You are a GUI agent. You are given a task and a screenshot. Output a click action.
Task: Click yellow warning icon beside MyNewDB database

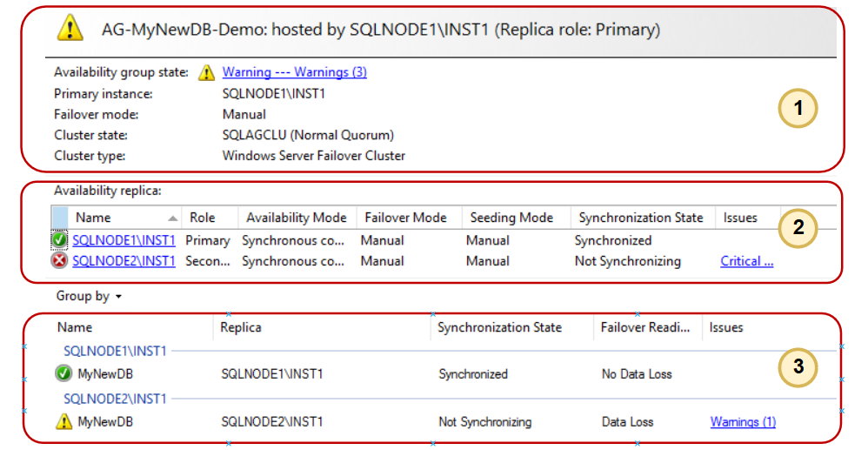tap(63, 422)
